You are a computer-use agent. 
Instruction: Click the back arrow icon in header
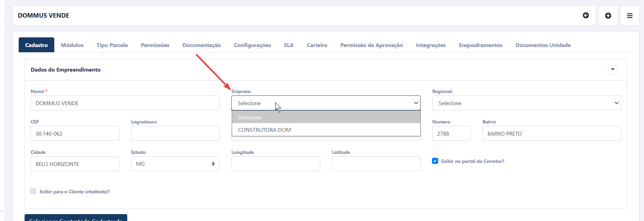[x=586, y=15]
